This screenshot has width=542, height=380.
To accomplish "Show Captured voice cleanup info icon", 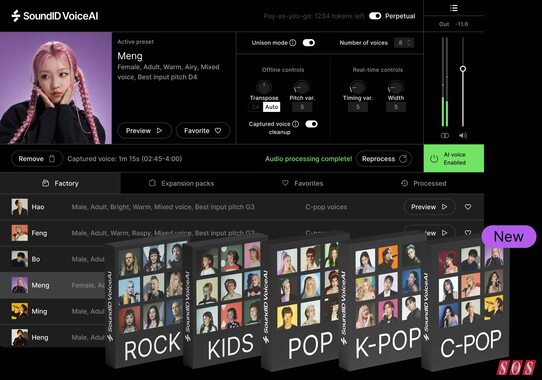I will click(x=296, y=124).
